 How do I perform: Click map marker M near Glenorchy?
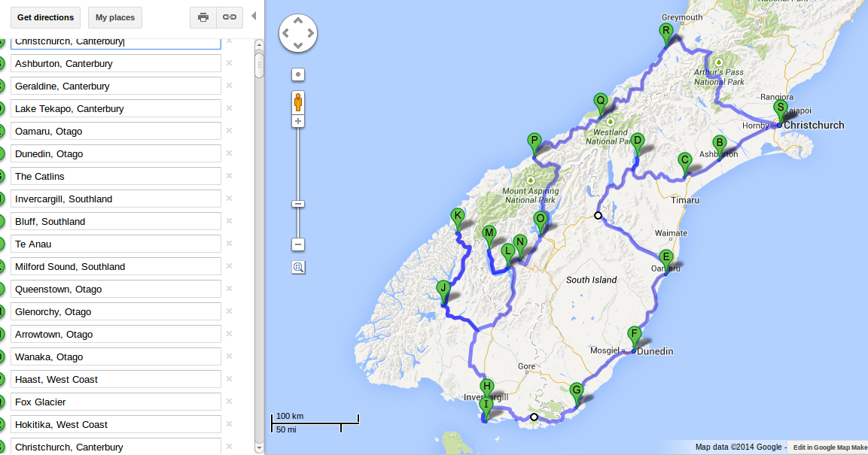(489, 238)
